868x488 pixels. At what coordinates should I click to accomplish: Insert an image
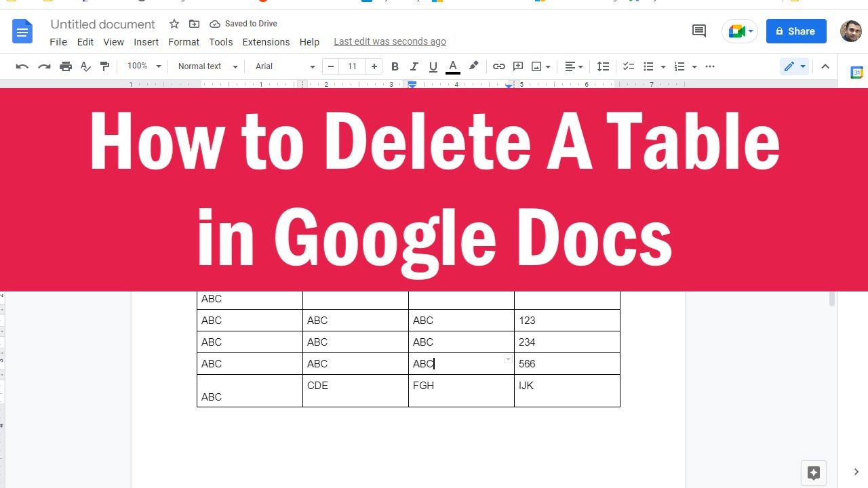pyautogui.click(x=536, y=66)
